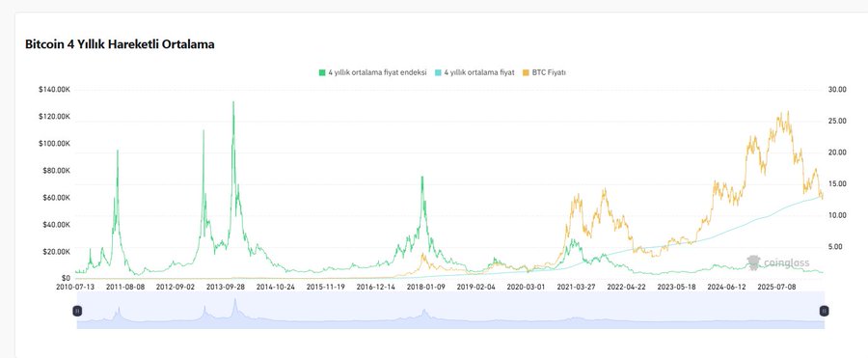Click the '2016-12-14' date label
This screenshot has height=358, width=868.
point(376,287)
